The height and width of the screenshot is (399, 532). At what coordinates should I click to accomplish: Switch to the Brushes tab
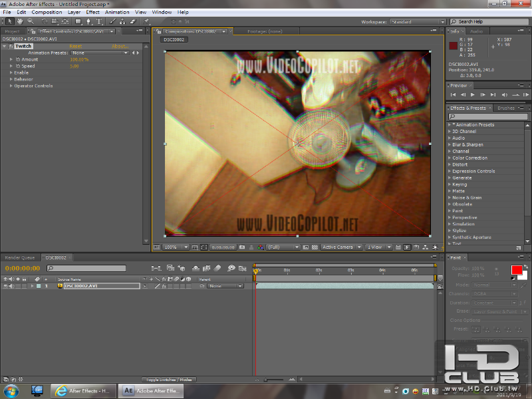(x=506, y=108)
